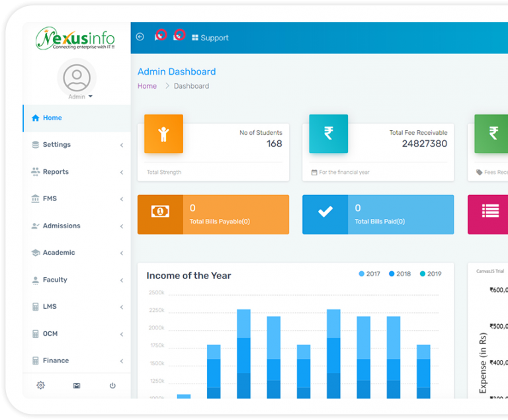This screenshot has width=508, height=420.
Task: Click the Reports people icon
Action: [35, 172]
